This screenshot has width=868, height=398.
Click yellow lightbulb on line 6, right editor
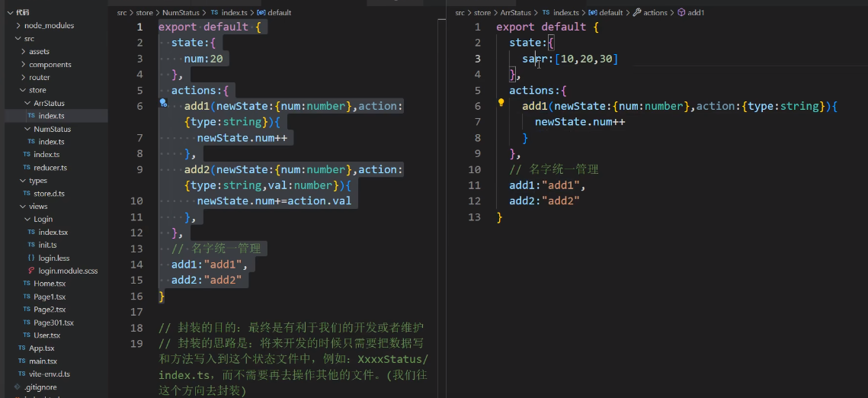(501, 102)
